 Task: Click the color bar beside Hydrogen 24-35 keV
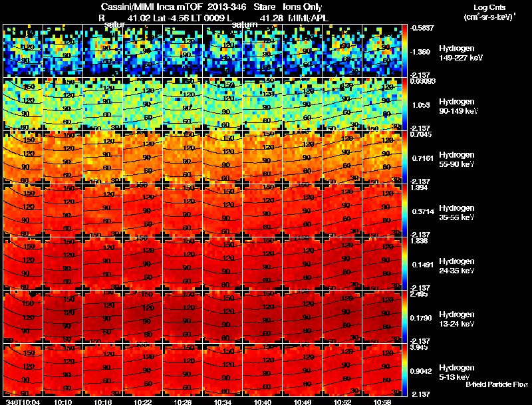point(405,264)
